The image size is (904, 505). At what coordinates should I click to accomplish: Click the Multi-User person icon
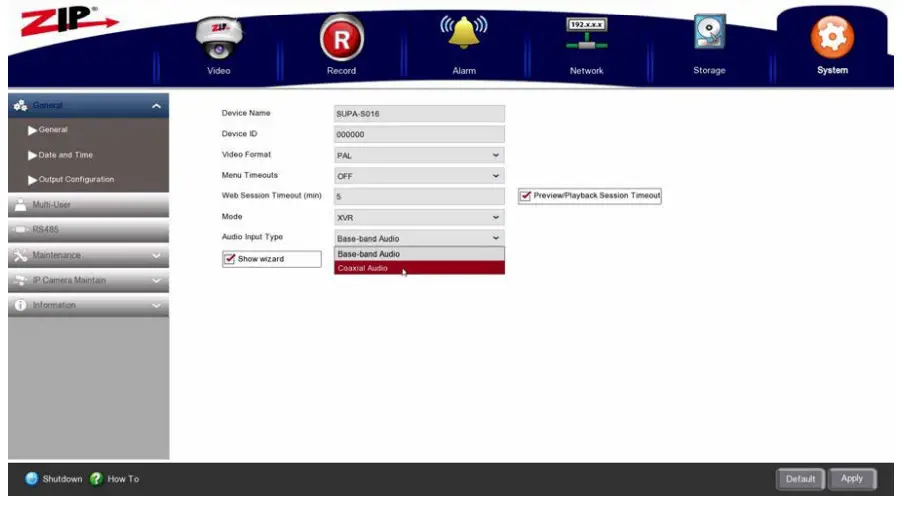[x=21, y=205]
